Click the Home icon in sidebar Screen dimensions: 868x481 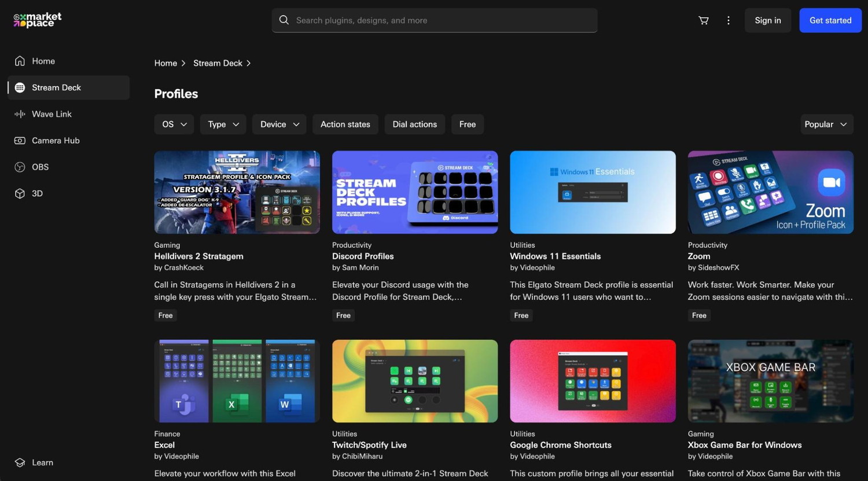click(20, 61)
